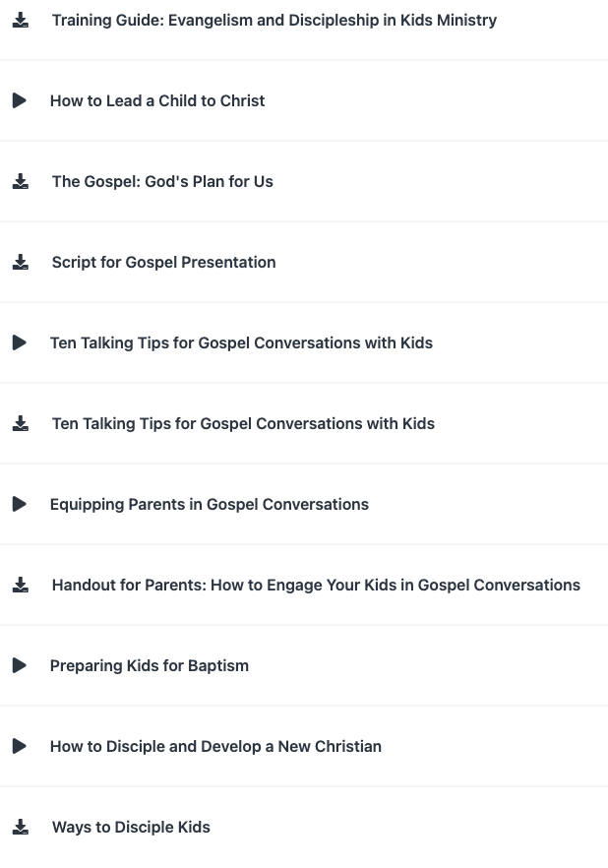Download the Script for Gospel Presentation
Image resolution: width=608 pixels, height=868 pixels.
coord(21,262)
